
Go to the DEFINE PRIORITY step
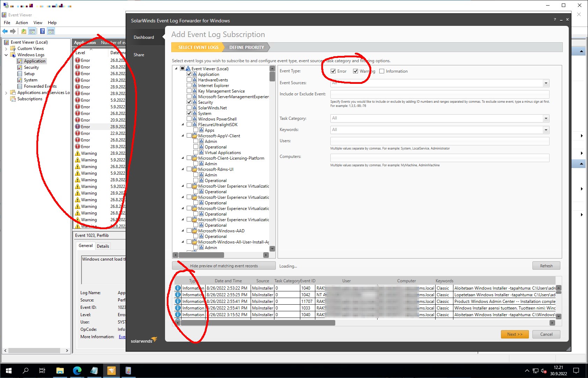(246, 48)
